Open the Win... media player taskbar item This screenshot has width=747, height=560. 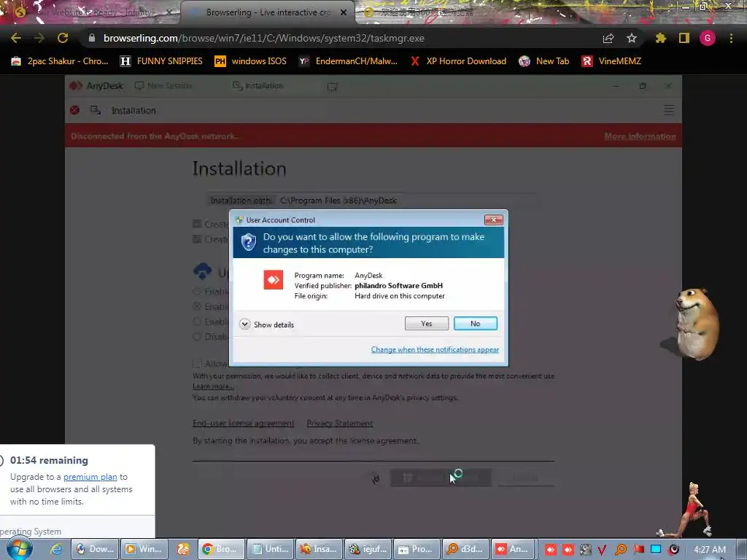144,549
